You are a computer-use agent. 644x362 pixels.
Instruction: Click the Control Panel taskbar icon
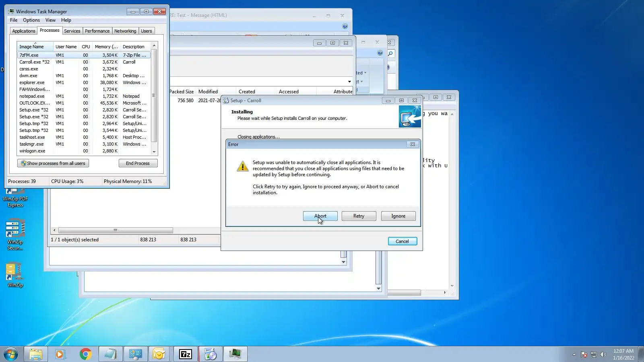tap(135, 354)
